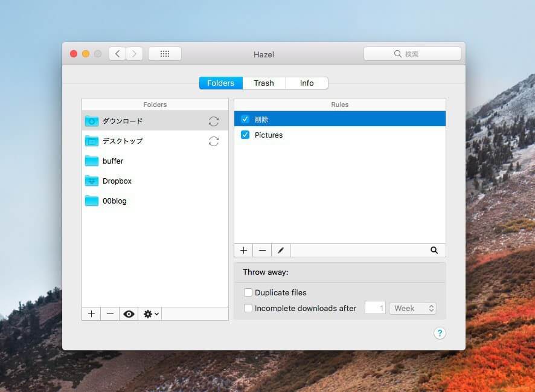
Task: Uncheck the 削除 rule checkbox
Action: click(x=245, y=119)
